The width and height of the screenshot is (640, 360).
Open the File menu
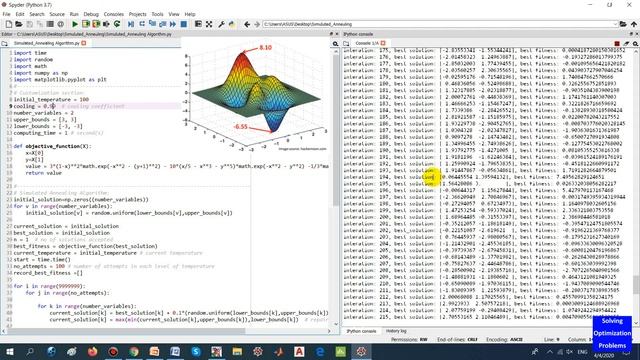coord(7,14)
